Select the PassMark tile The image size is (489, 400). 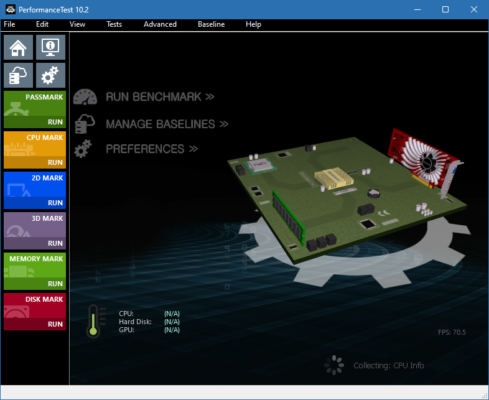click(x=35, y=104)
